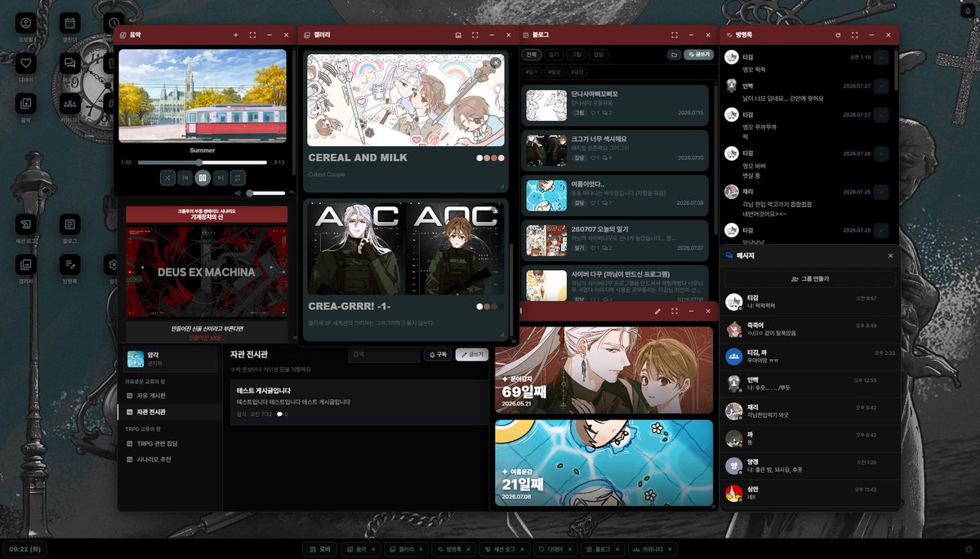
Task: Seek along the Summer track progress bar
Action: point(203,162)
